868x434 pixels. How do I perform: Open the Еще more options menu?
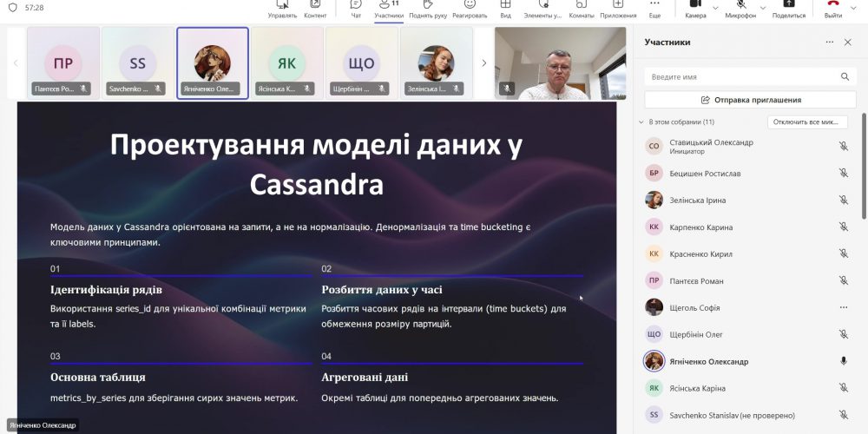[x=654, y=10]
